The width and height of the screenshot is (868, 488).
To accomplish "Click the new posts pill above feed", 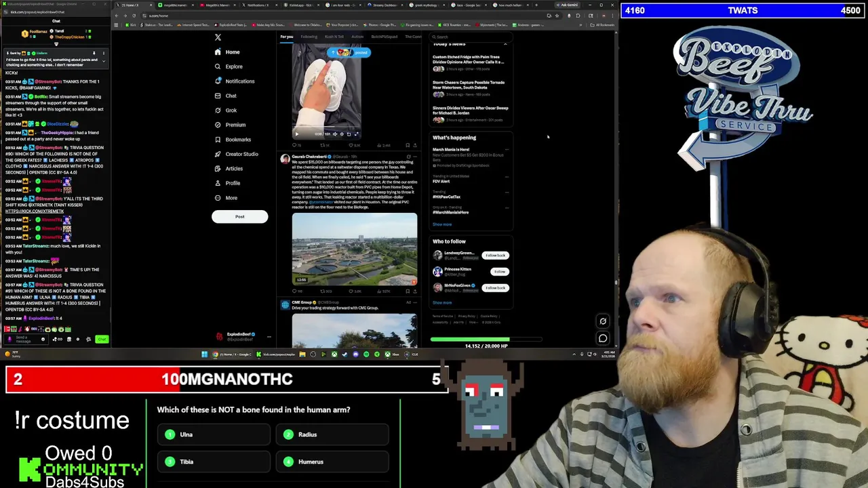I will (349, 52).
